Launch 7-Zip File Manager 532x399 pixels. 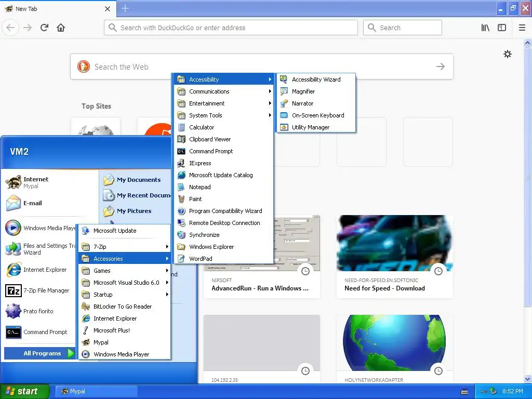(40, 290)
